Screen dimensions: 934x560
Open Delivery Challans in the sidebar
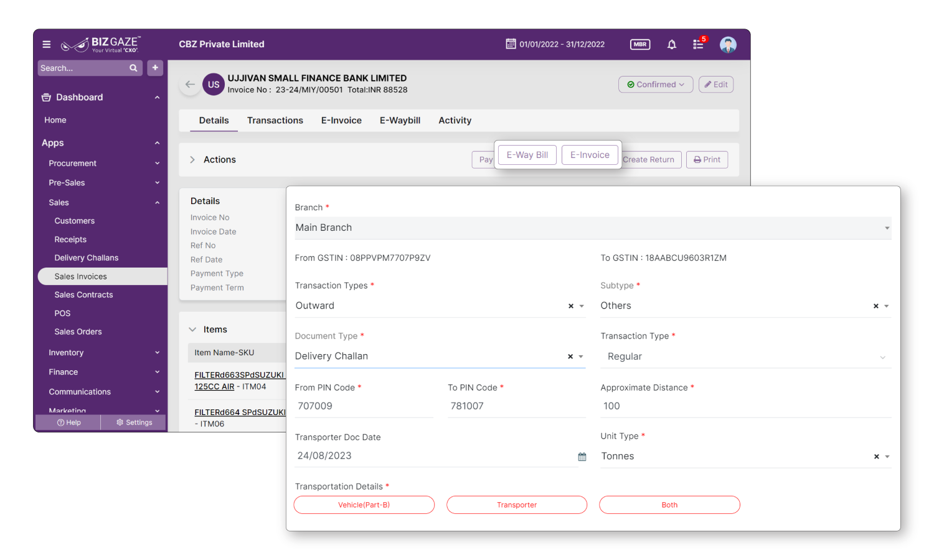pyautogui.click(x=87, y=258)
